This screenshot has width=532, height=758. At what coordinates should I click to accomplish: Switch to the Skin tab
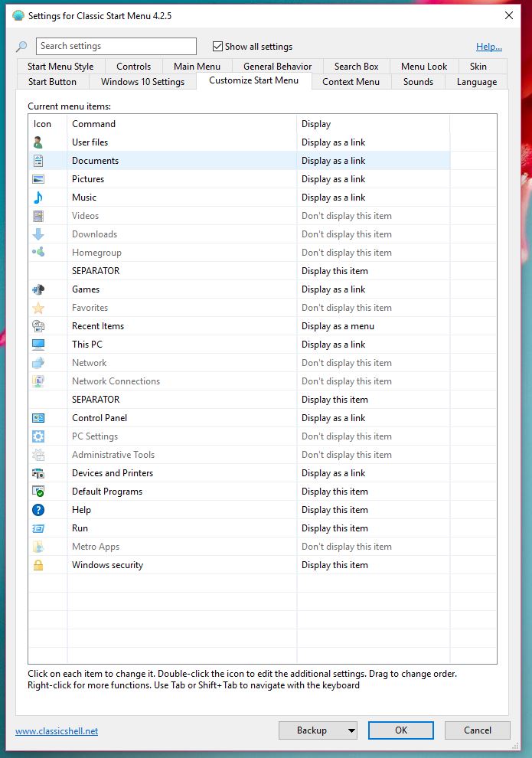(478, 67)
